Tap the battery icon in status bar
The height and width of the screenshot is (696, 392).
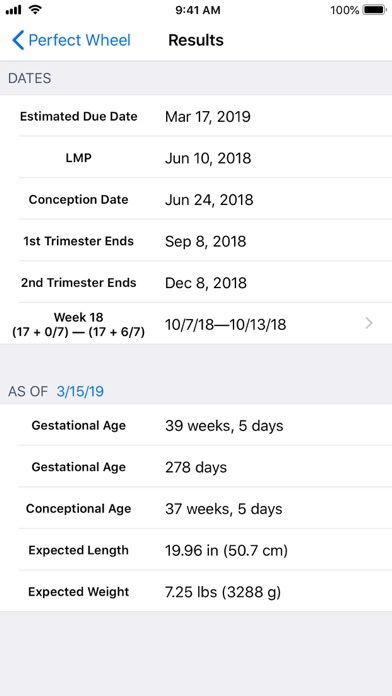click(x=375, y=10)
